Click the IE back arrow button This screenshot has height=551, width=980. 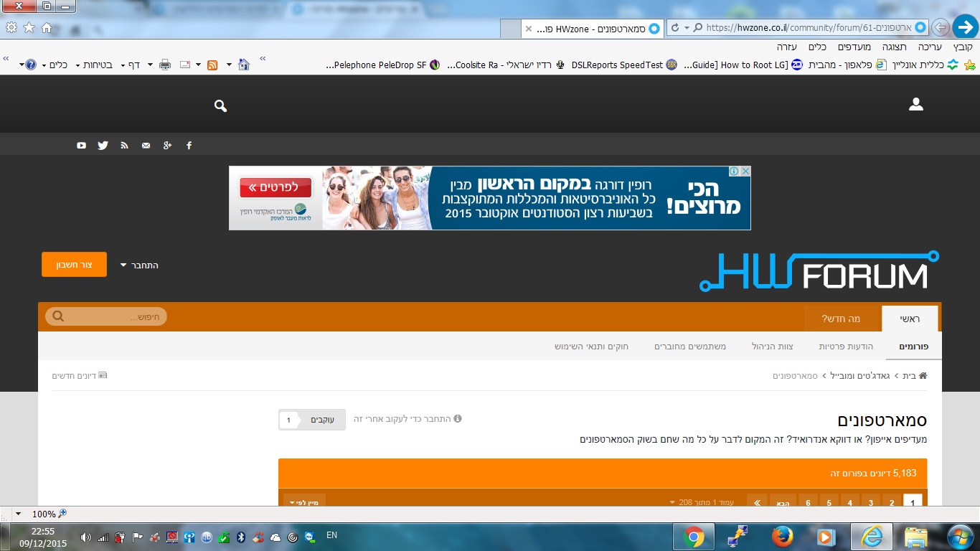965,27
